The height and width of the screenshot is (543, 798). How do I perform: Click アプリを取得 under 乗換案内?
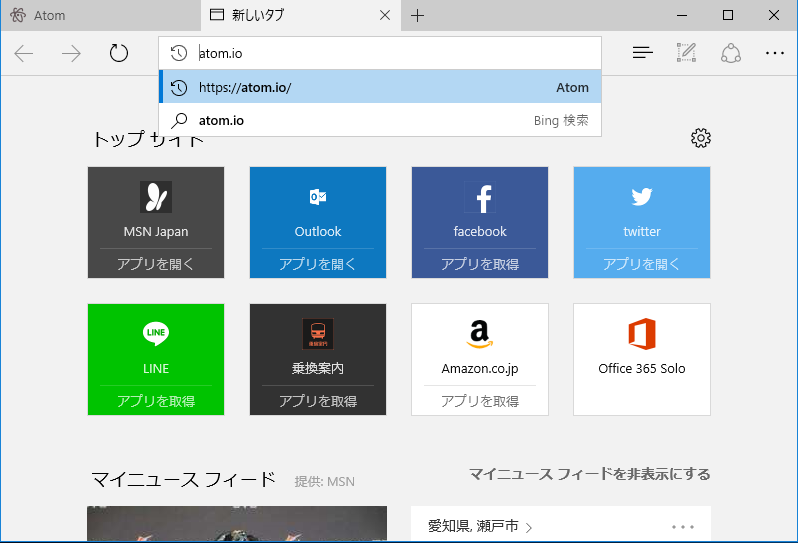click(x=318, y=401)
